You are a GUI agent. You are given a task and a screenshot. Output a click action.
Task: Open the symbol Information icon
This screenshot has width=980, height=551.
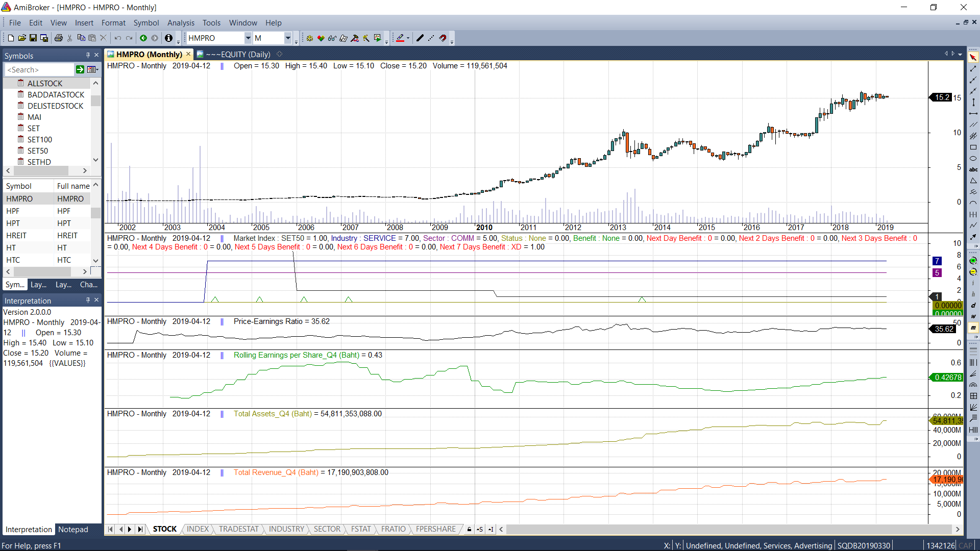(168, 38)
